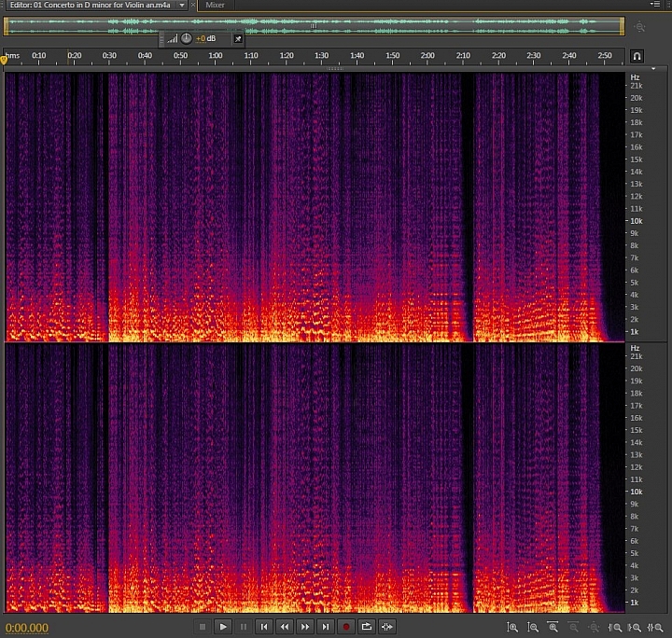Click the yellow playhead marker at timeline start

point(4,61)
